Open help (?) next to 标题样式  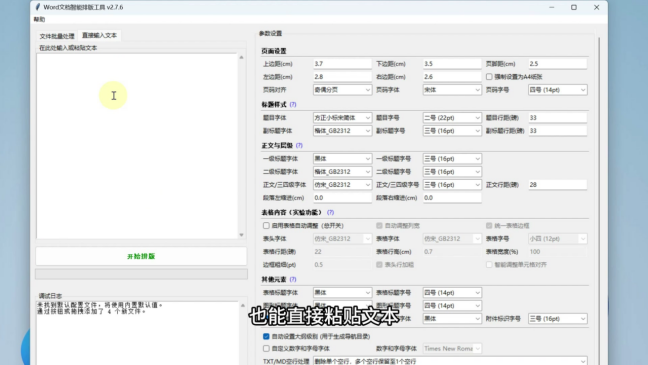[x=293, y=105]
